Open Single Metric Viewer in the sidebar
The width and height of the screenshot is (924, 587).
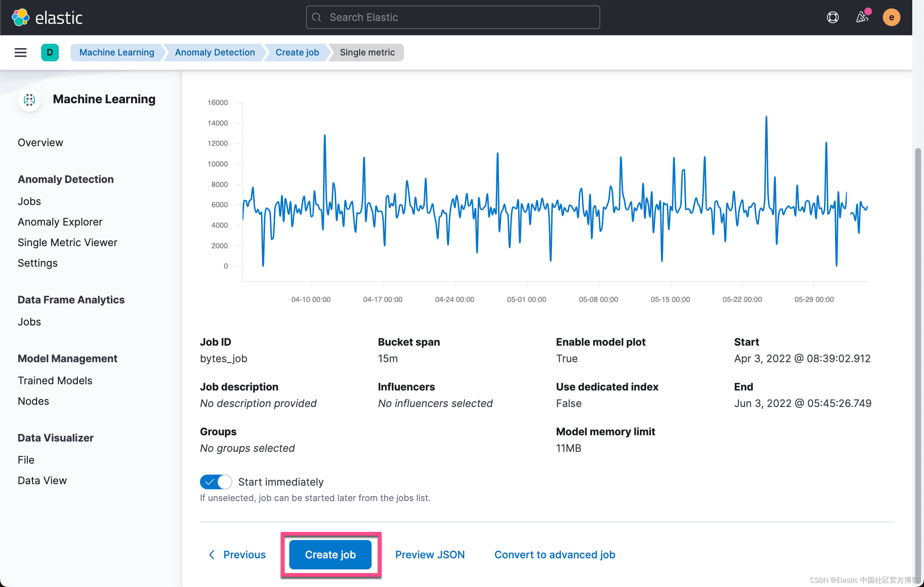pyautogui.click(x=67, y=242)
